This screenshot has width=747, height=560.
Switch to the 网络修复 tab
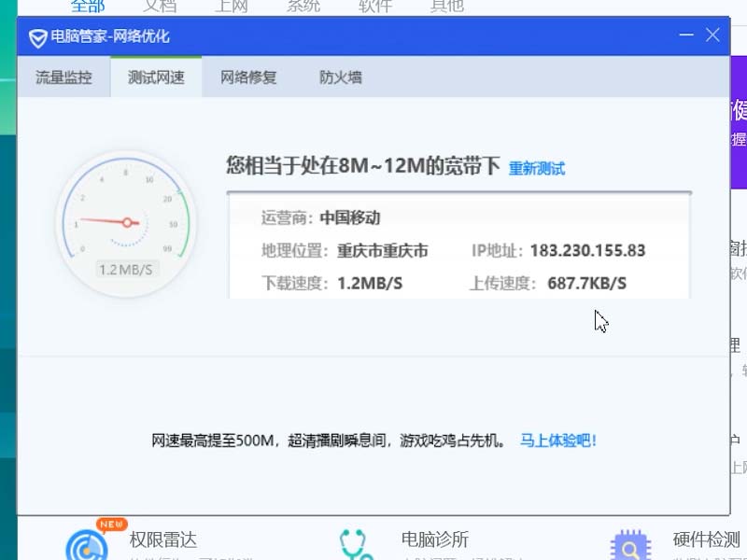point(248,77)
